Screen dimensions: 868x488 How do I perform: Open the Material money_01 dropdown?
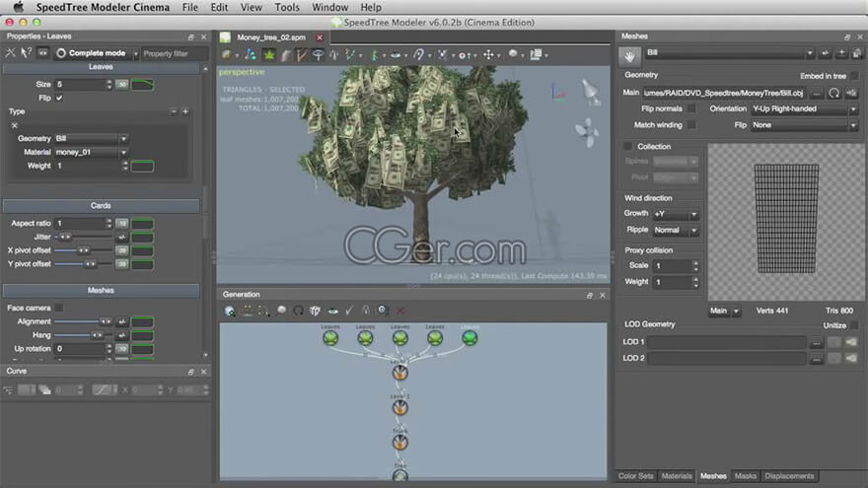click(x=92, y=152)
